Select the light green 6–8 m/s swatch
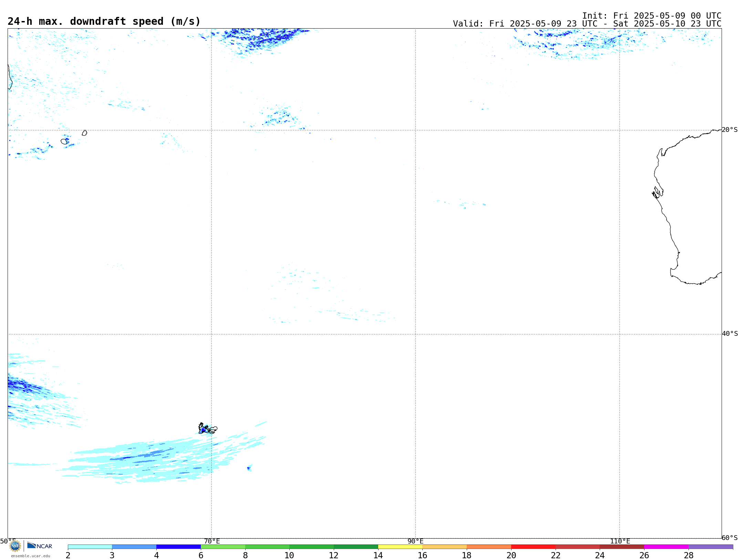The image size is (744, 560). 223,547
